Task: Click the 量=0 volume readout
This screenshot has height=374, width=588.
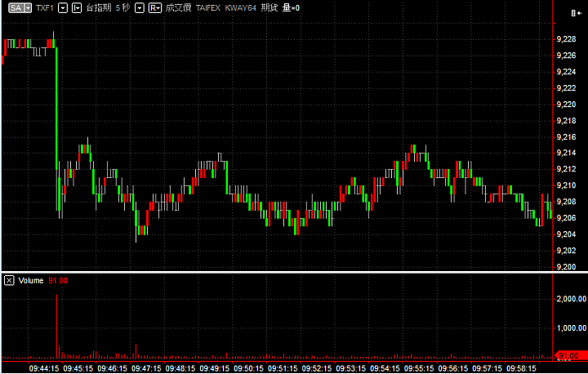Action: coord(291,8)
